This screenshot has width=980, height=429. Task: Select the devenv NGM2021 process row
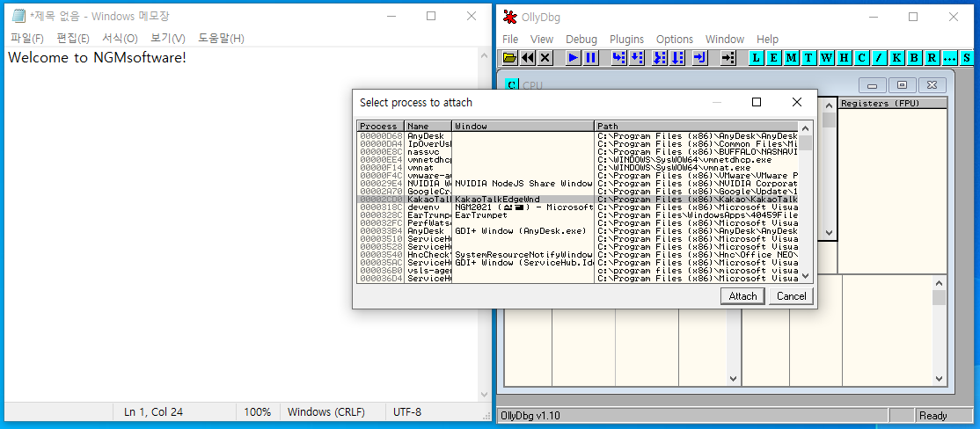578,207
